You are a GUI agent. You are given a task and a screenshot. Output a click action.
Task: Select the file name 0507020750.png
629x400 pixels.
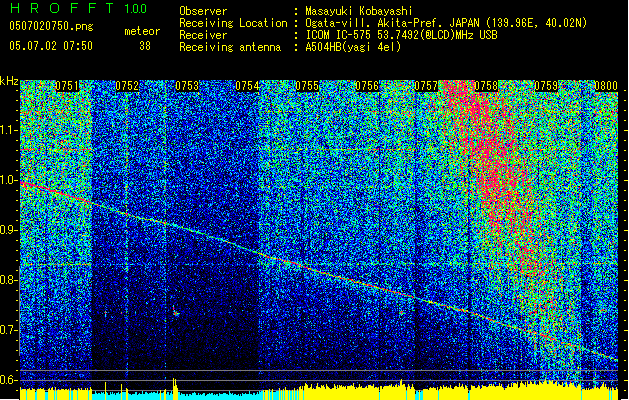pos(51,26)
